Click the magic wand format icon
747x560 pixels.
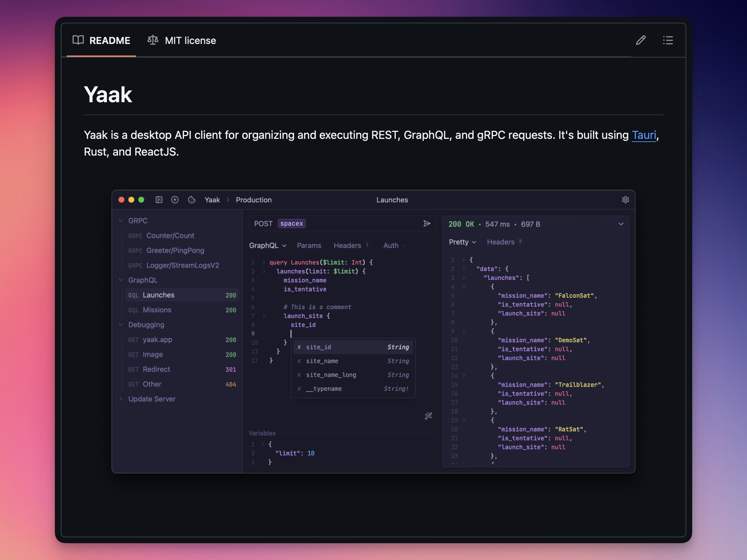coord(428,416)
